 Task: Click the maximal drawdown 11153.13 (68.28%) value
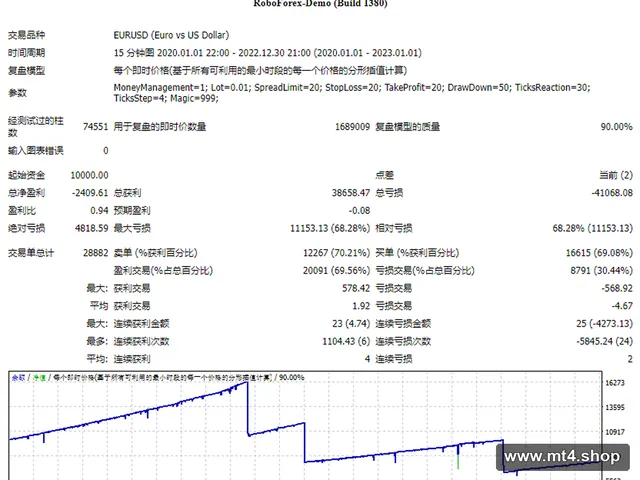(330, 228)
